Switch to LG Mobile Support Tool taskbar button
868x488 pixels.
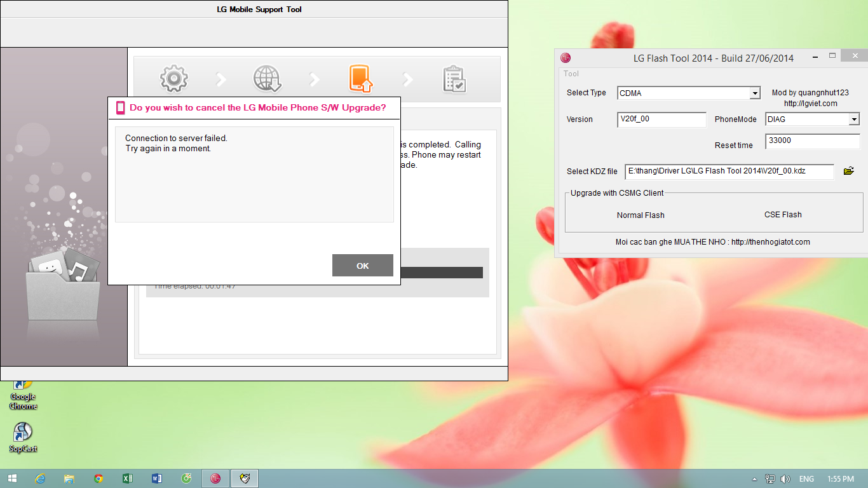[x=245, y=478]
